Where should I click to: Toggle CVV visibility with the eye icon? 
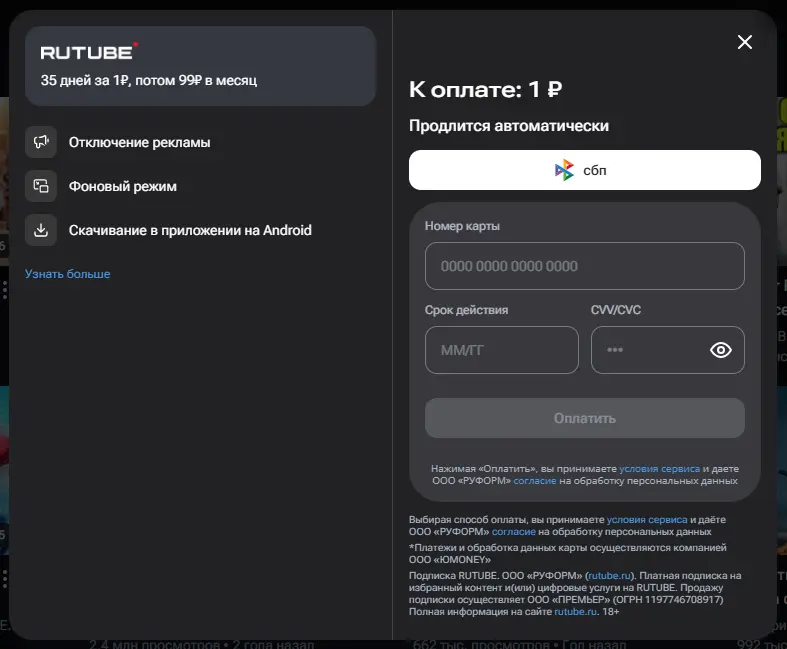point(721,350)
